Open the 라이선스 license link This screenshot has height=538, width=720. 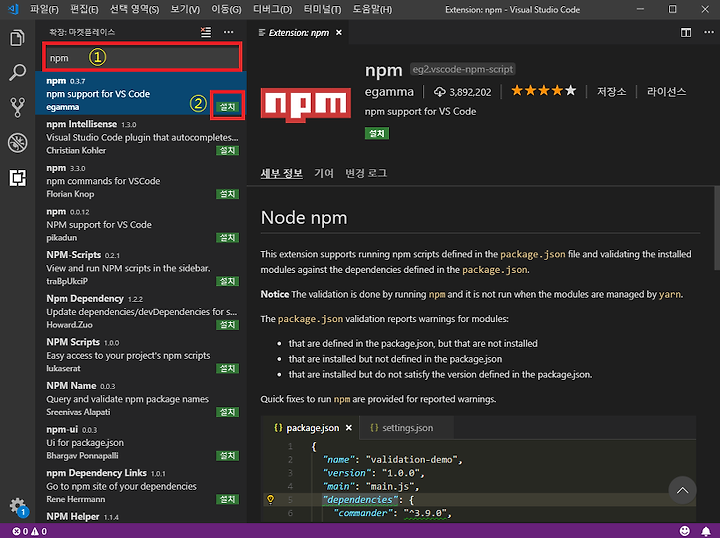666,92
